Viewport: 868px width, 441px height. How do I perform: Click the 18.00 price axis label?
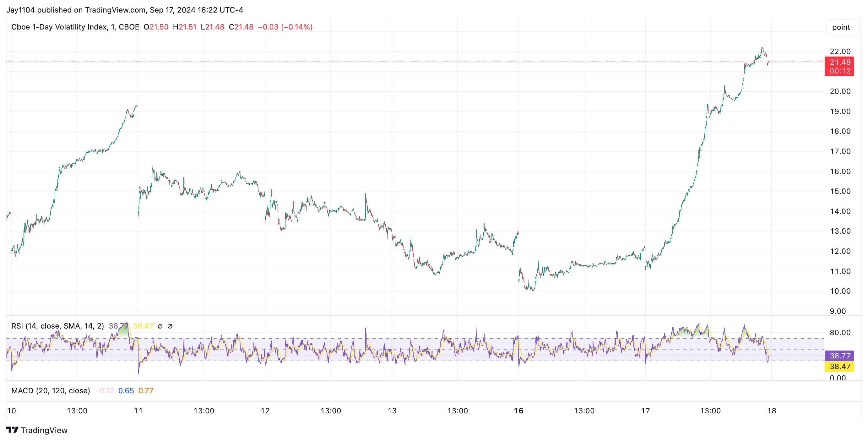[840, 131]
